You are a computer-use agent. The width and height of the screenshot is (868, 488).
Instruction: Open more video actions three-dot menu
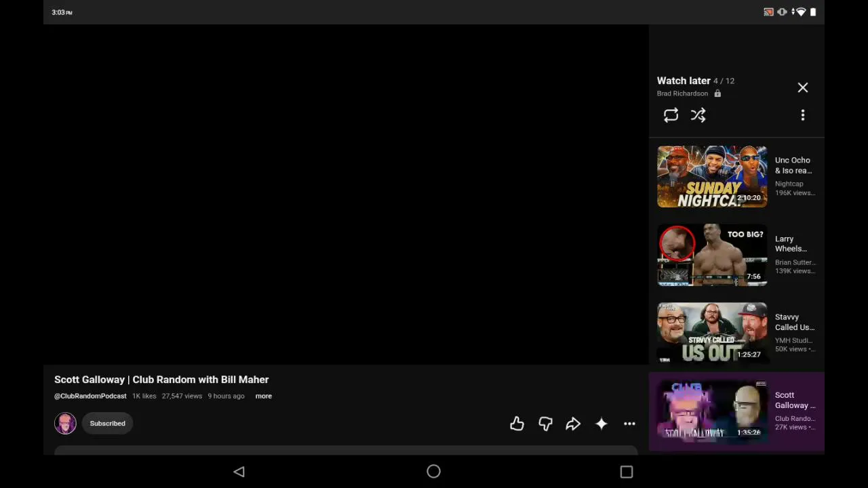tap(629, 424)
